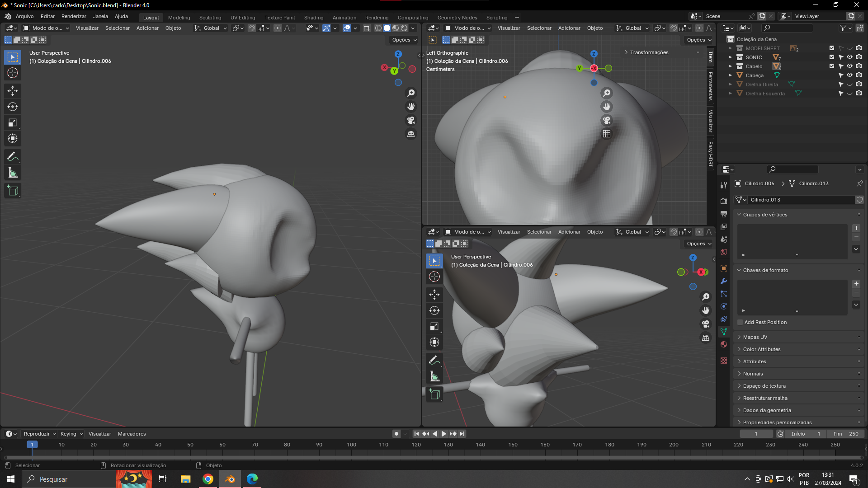Click frame 100 on the timeline
The image size is (868, 488).
[352, 445]
